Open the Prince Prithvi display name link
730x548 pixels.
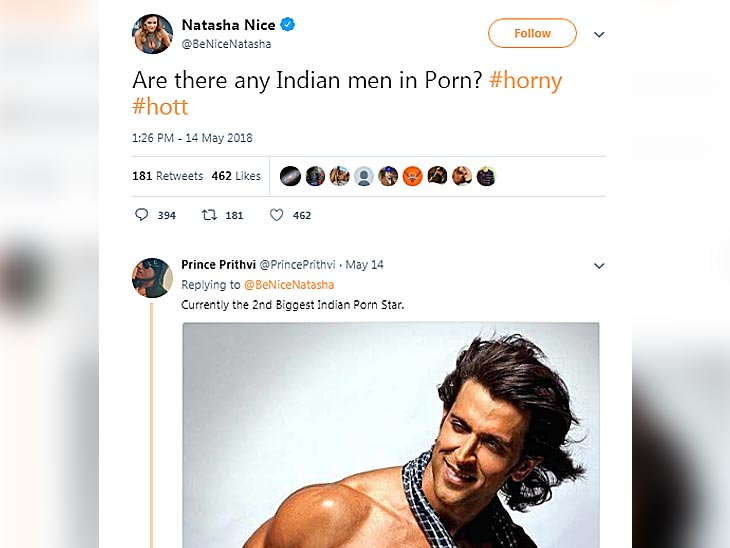tap(218, 265)
